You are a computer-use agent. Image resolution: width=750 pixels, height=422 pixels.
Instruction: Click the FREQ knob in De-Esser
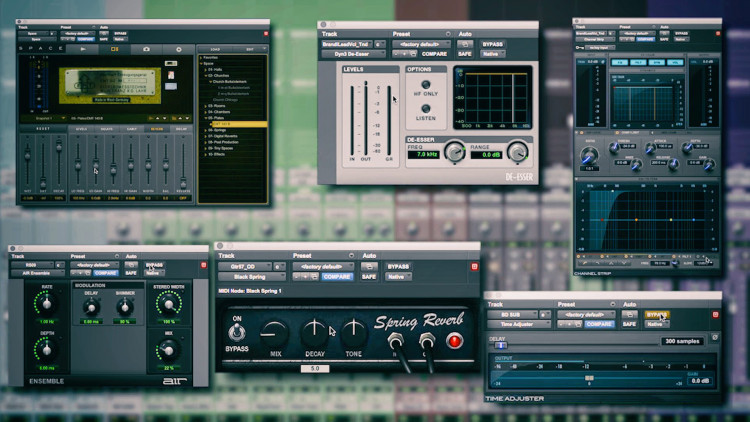point(454,152)
